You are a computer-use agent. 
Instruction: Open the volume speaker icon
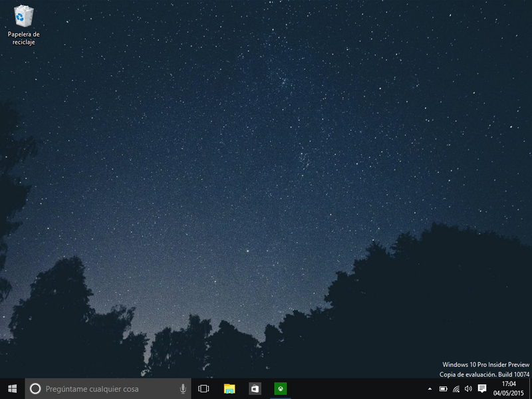(x=469, y=389)
